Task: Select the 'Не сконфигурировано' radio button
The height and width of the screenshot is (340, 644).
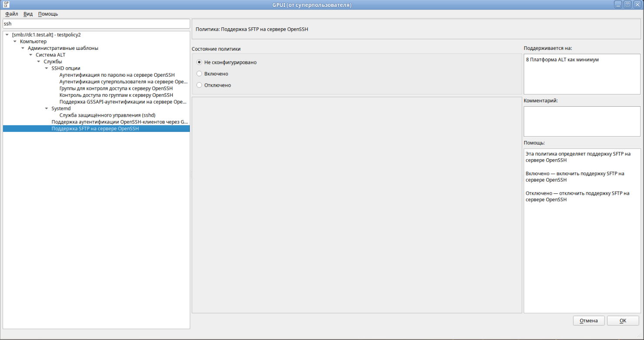Action: (199, 62)
